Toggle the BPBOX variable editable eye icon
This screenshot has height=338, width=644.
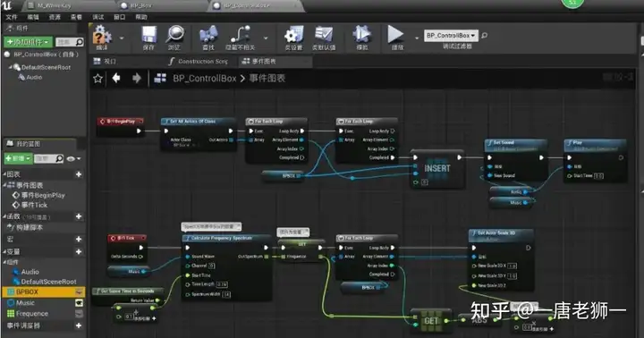[79, 292]
